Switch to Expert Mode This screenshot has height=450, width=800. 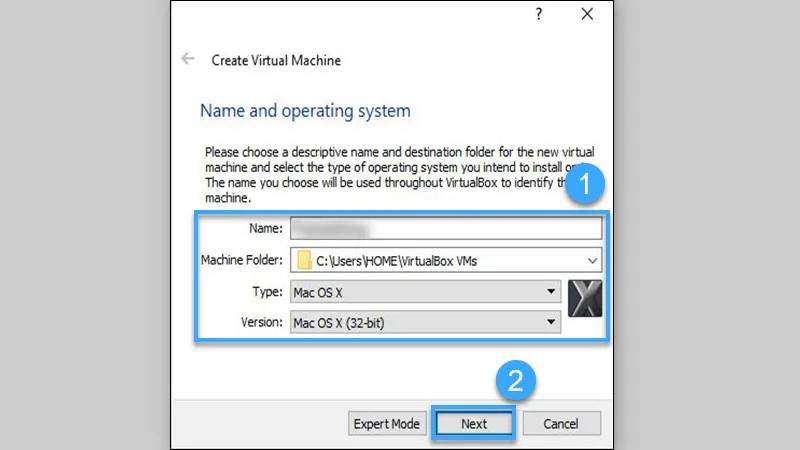coord(387,423)
